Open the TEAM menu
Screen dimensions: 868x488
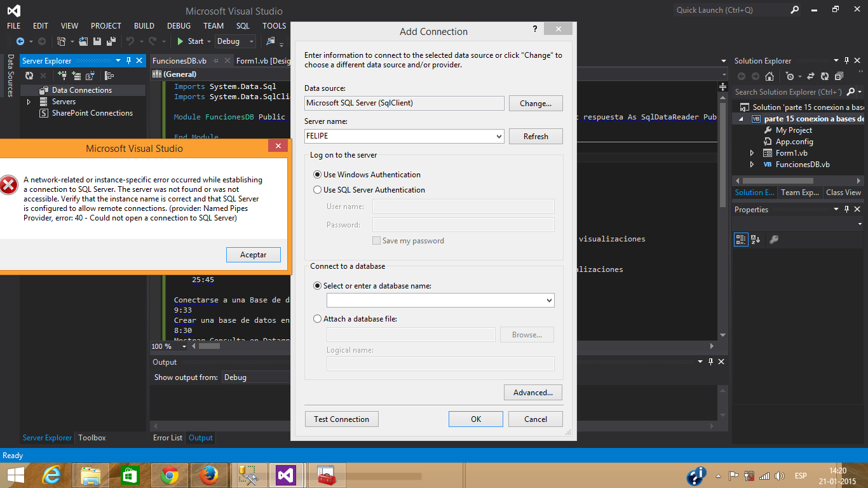[x=214, y=26]
